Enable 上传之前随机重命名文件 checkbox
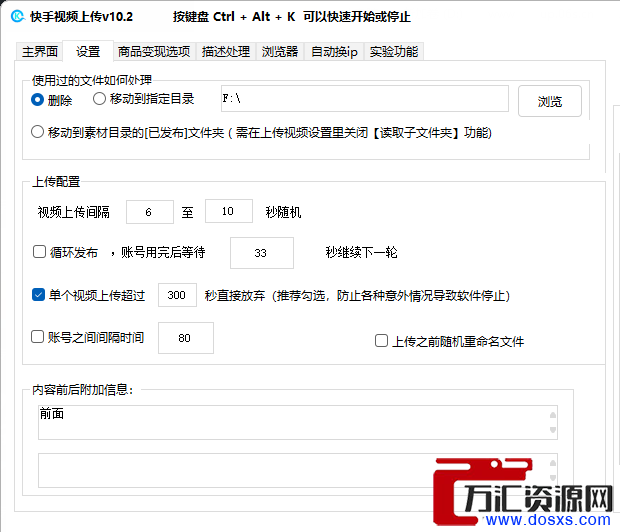620x532 pixels. (382, 341)
